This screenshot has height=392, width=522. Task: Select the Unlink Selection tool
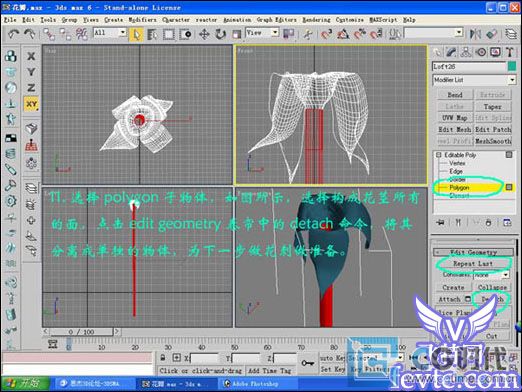(65, 34)
